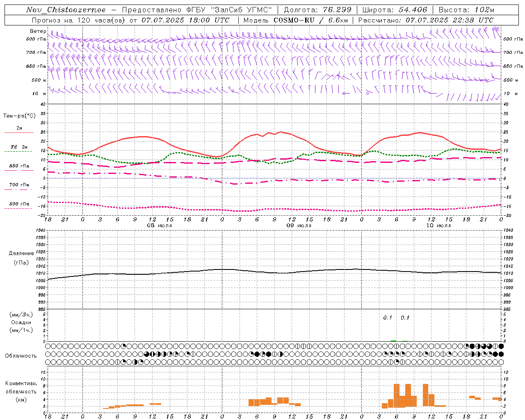
Task: Click the '(мм/3ч.)' precipitation unit label
Action: (21, 315)
